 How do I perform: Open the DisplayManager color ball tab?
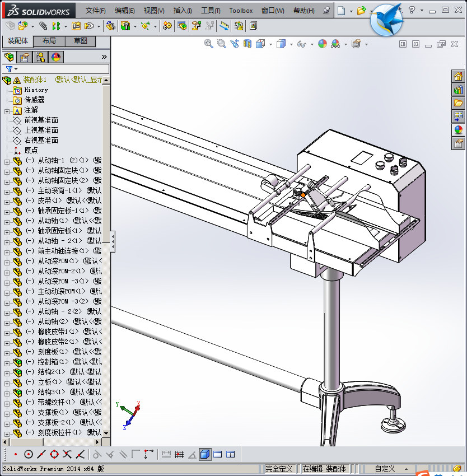coord(56,57)
